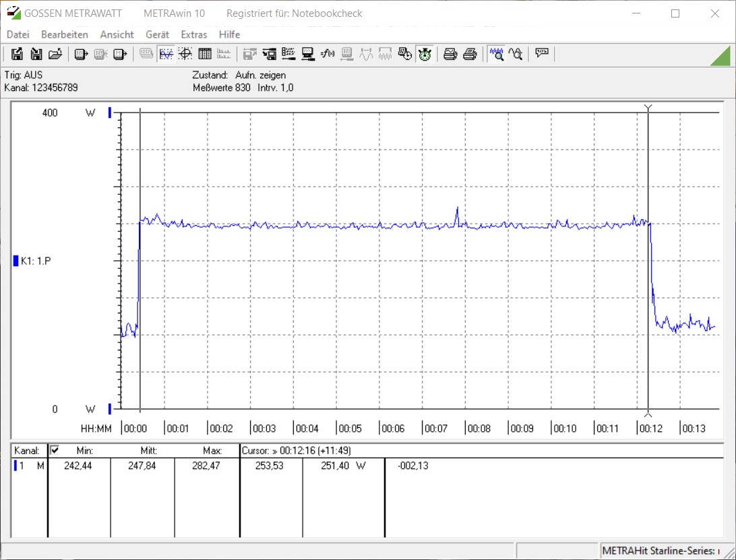Click the green triangle status indicator
Screen dimensions: 736x560
[x=722, y=57]
